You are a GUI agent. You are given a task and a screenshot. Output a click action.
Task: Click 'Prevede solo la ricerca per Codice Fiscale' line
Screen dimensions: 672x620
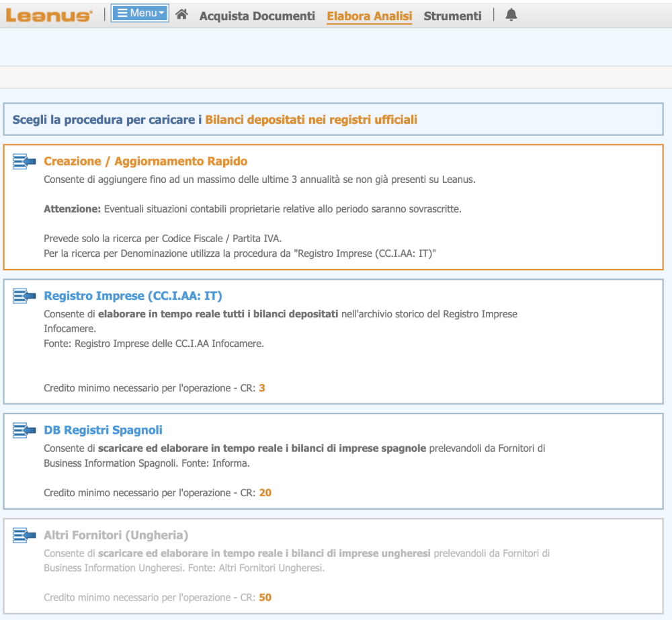coord(163,239)
